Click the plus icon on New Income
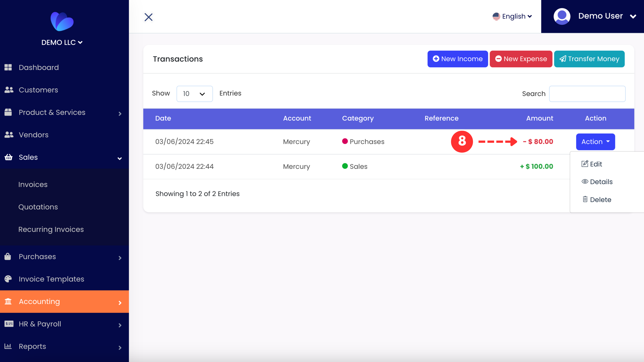This screenshot has width=644, height=362. click(x=436, y=59)
